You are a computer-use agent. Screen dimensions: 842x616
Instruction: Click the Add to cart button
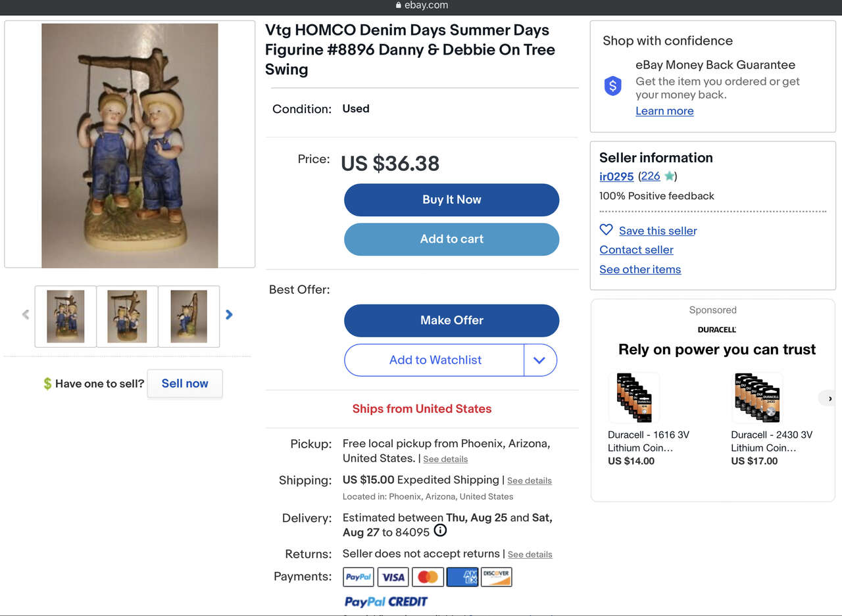[451, 239]
